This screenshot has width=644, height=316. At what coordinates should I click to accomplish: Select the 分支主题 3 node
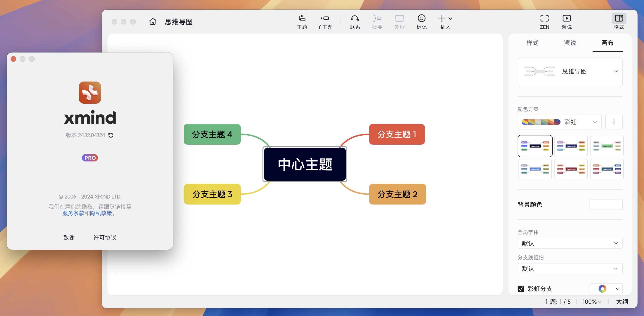212,194
